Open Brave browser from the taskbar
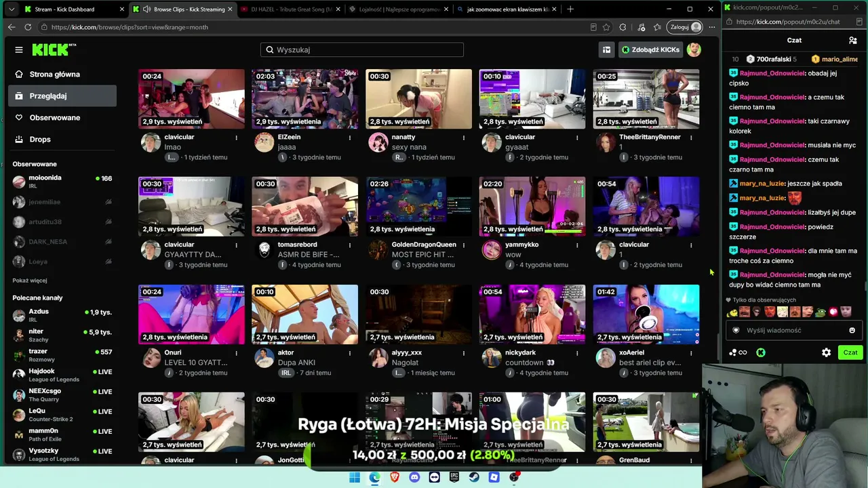 395,477
